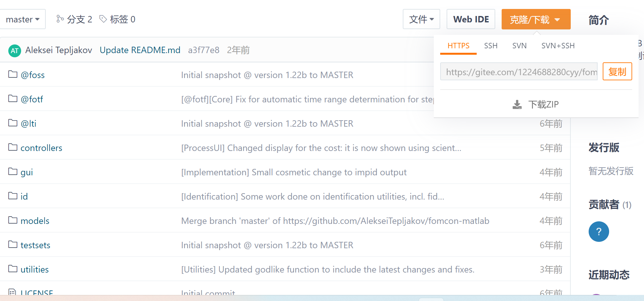Open the master branch dropdown
Image resolution: width=644 pixels, height=301 pixels.
tap(22, 19)
